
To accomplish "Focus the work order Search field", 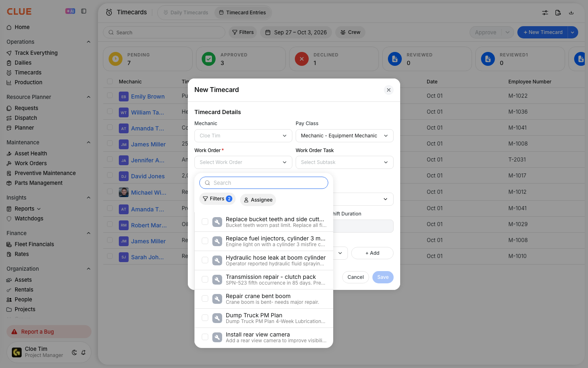I will 264,183.
